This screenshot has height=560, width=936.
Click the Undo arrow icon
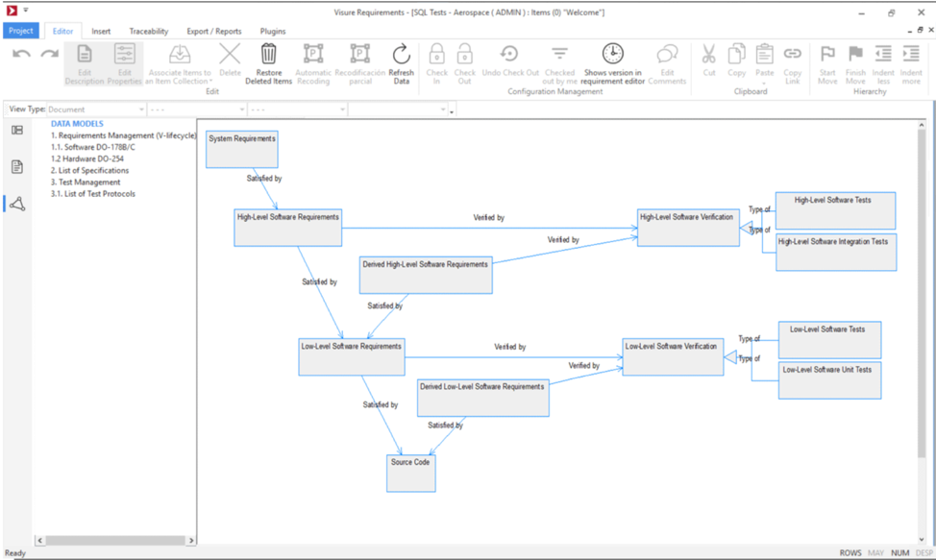[x=21, y=54]
